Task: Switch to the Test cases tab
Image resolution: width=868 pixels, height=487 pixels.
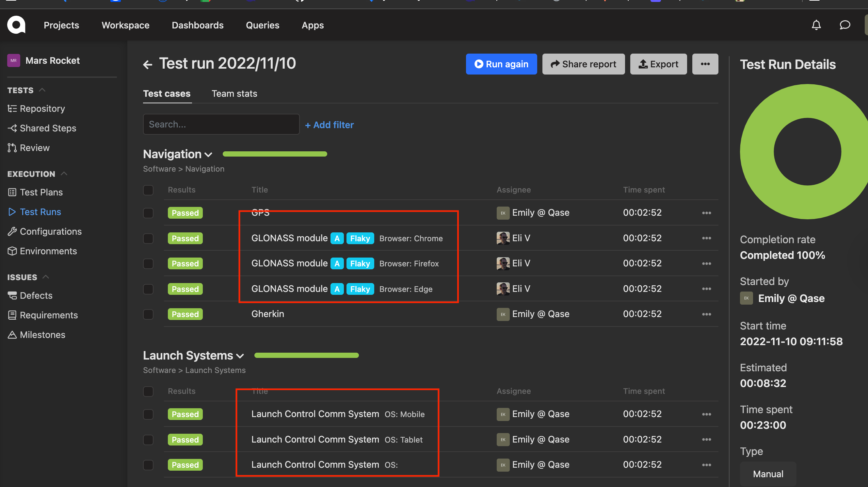Action: pyautogui.click(x=167, y=94)
